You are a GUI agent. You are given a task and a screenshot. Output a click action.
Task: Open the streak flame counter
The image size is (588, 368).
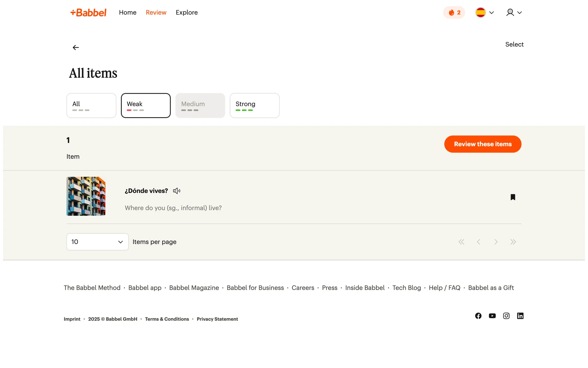[x=454, y=13]
